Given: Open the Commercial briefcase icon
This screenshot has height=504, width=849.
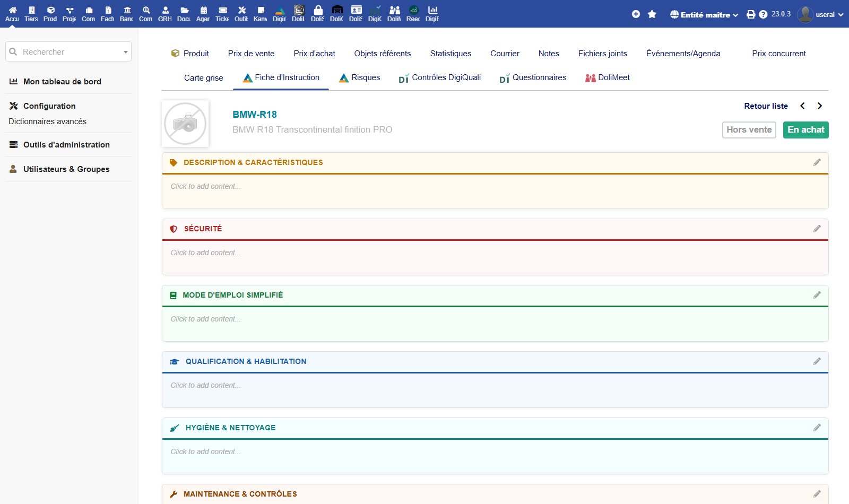Looking at the screenshot, I should (89, 14).
